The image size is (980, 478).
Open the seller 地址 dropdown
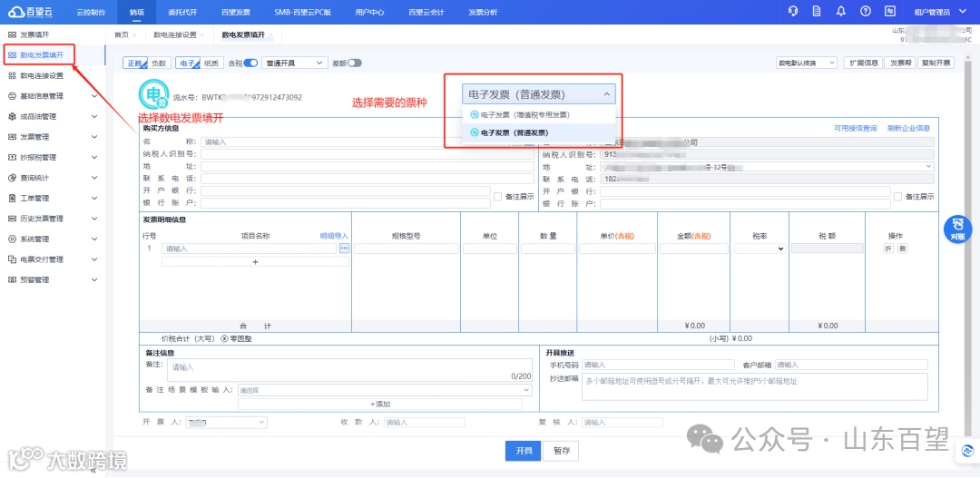coord(767,167)
